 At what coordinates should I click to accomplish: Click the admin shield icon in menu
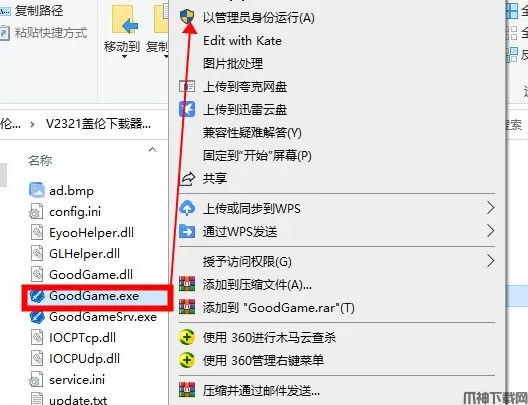(x=187, y=17)
